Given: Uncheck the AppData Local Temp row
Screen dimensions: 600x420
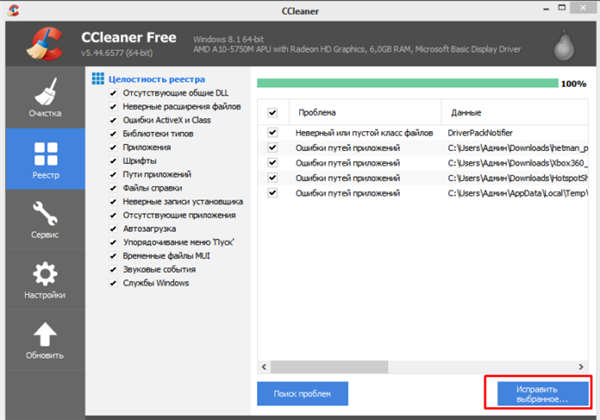Looking at the screenshot, I should [x=272, y=193].
